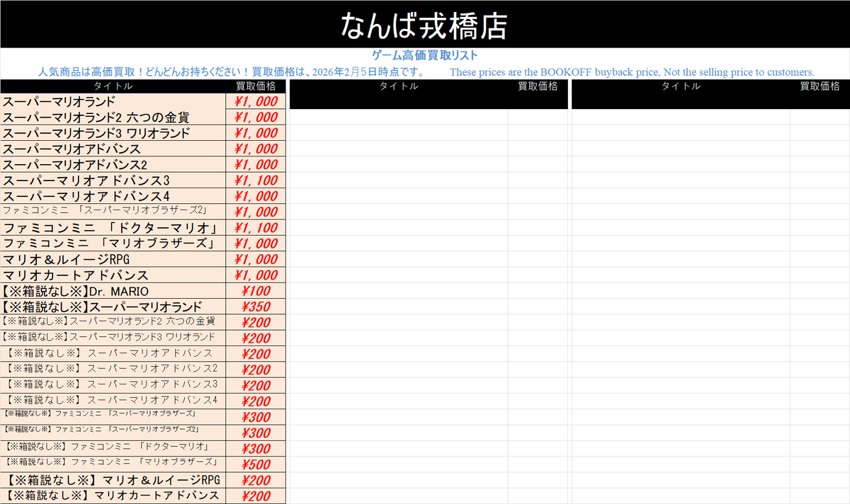The image size is (850, 504).
Task: Select the マリオカートアドバンス title priced ¥1,000
Action: tap(113, 275)
